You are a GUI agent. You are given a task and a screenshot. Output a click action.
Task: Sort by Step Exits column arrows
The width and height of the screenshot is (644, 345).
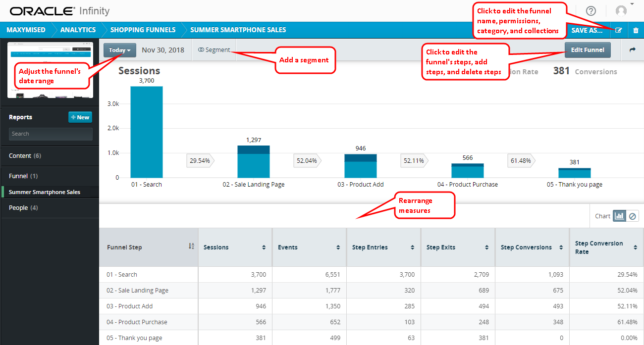tap(487, 247)
